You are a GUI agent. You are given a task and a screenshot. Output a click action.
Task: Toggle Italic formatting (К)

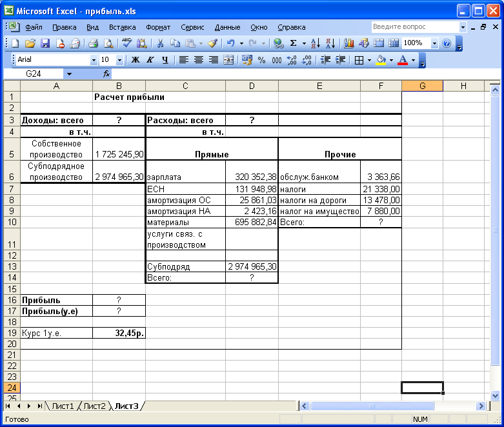tap(150, 60)
